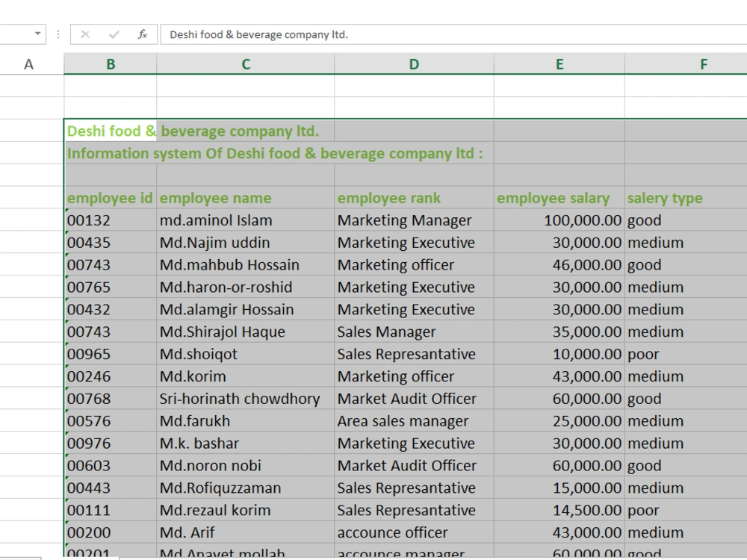
Task: Click employee id cell 00765
Action: coord(111,287)
